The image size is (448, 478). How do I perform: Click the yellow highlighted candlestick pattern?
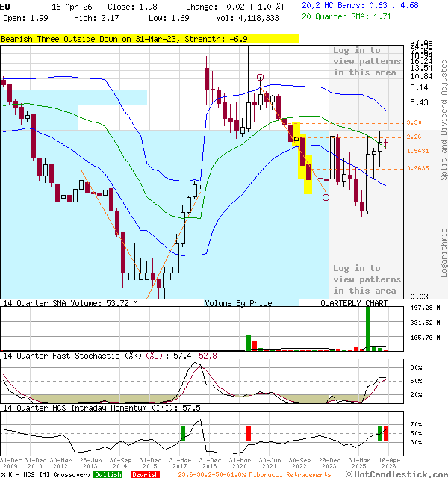tap(302, 158)
